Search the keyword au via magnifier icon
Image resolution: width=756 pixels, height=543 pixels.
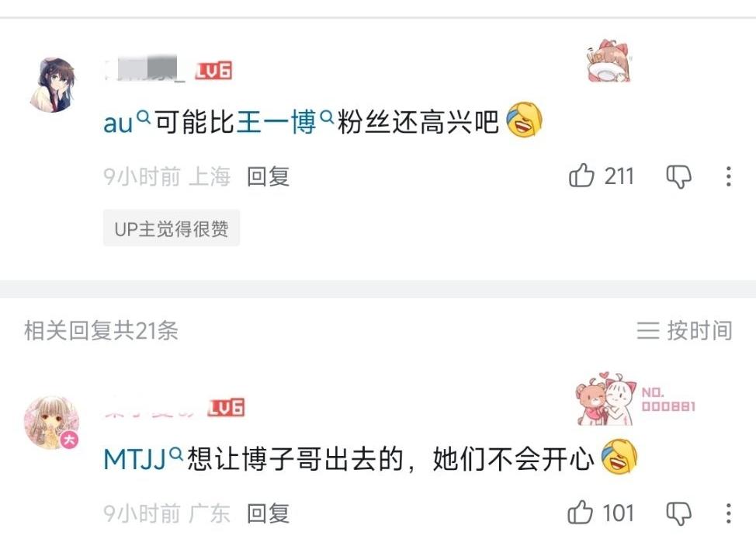(x=143, y=117)
